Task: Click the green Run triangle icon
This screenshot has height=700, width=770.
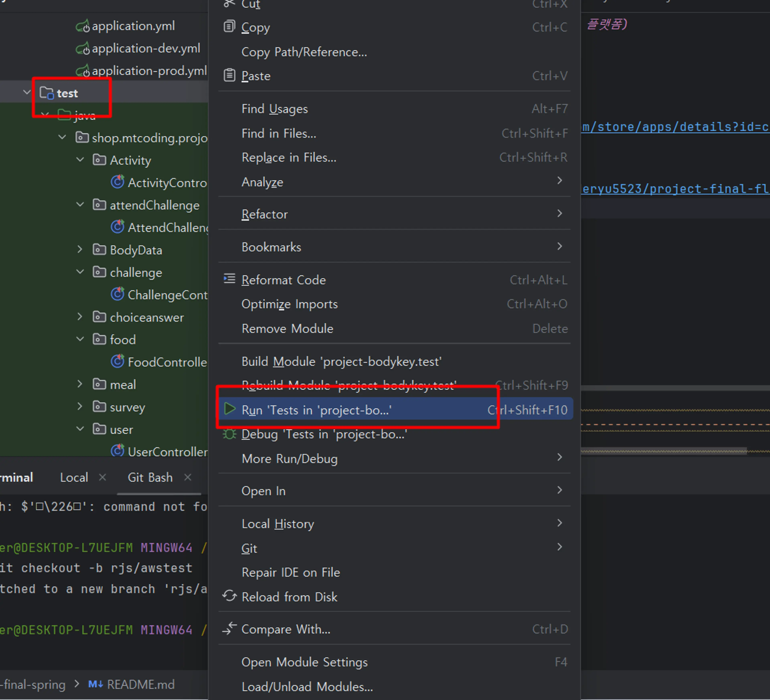Action: 230,409
